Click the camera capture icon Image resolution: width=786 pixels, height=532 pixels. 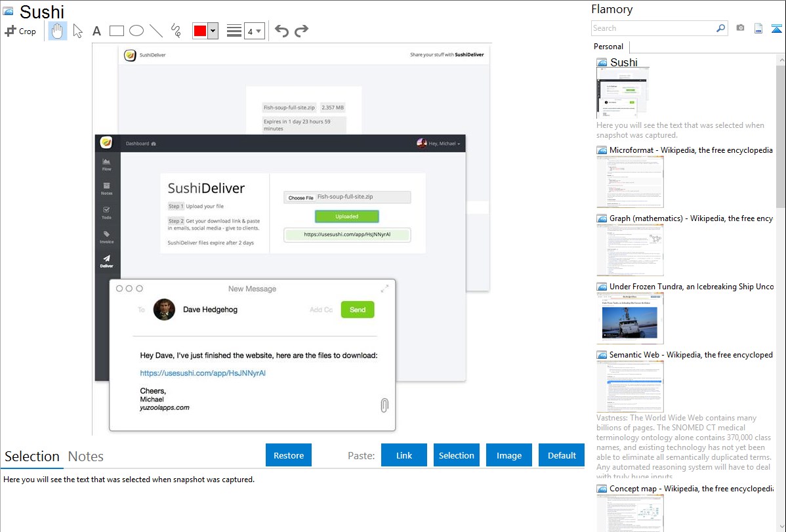click(x=740, y=28)
